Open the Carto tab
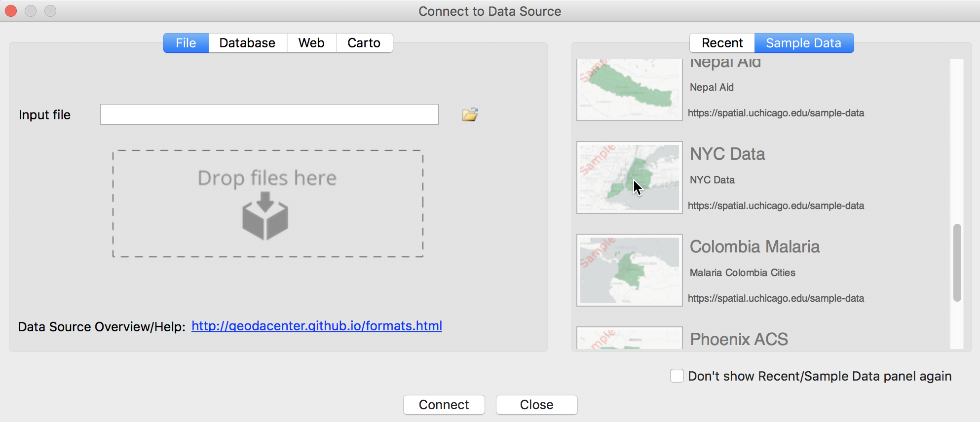Viewport: 980px width, 422px height. (364, 43)
